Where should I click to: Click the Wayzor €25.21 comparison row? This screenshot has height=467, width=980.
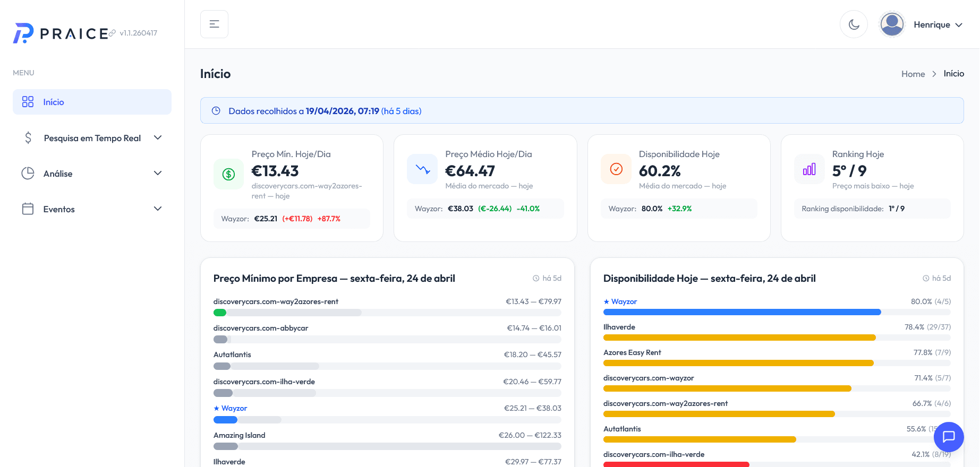tap(292, 219)
